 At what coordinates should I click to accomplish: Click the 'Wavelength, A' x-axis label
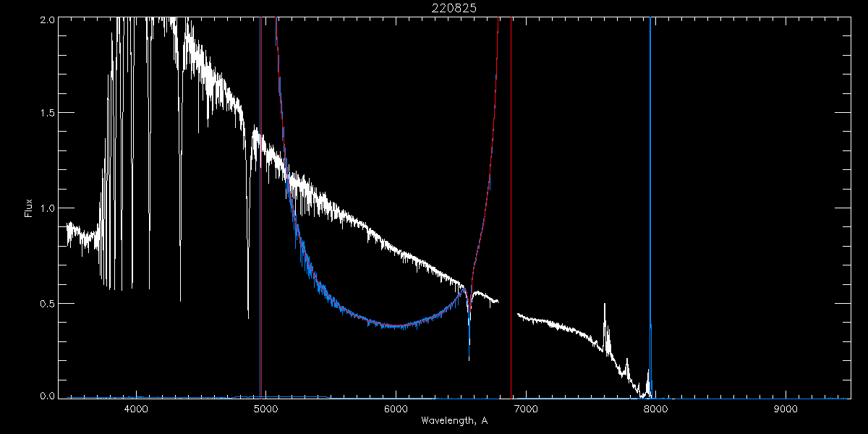tap(454, 421)
